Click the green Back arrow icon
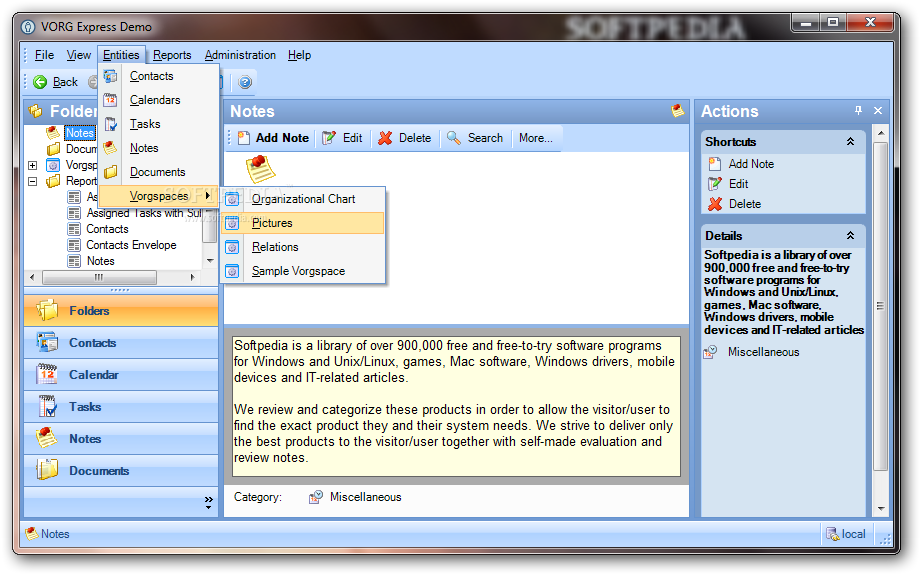This screenshot has height=575, width=921. (40, 82)
